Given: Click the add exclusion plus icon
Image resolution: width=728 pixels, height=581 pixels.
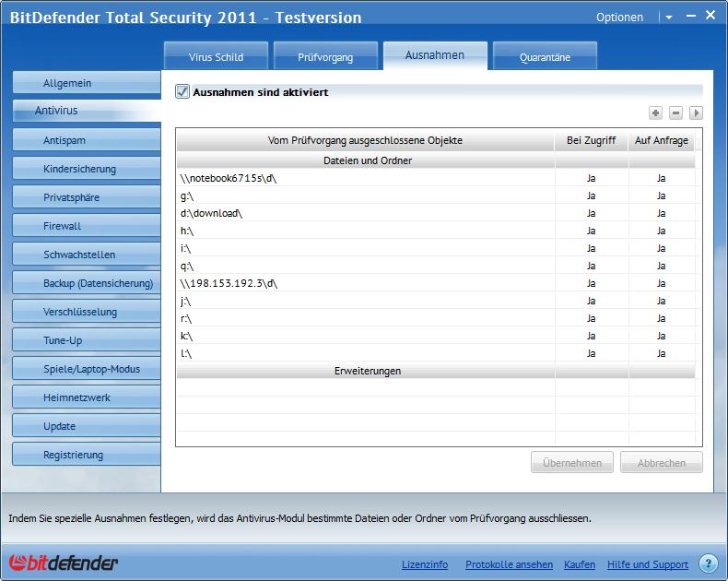Looking at the screenshot, I should pos(655,113).
